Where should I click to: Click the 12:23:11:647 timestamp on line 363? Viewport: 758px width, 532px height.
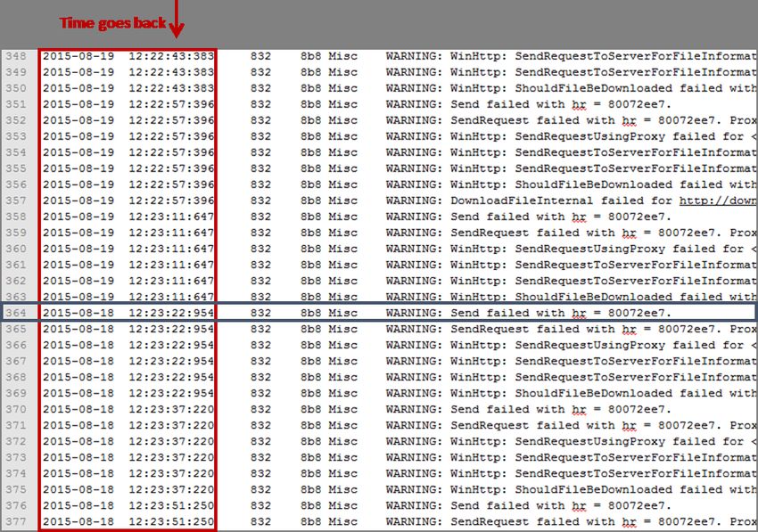[171, 297]
